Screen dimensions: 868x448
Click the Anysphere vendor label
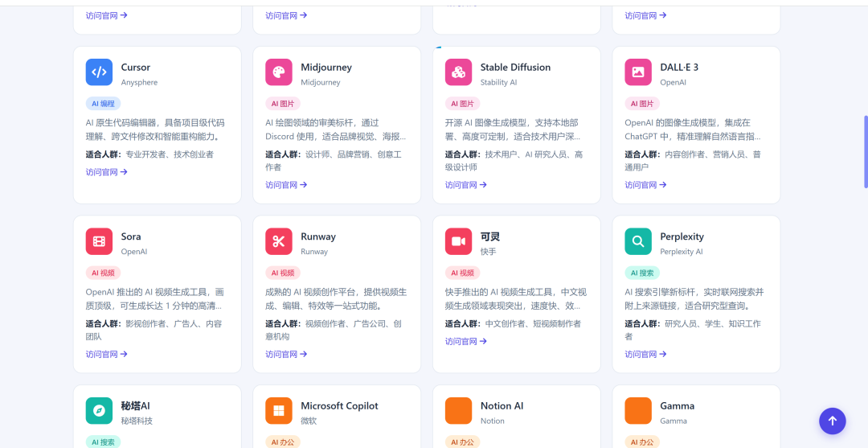point(140,83)
